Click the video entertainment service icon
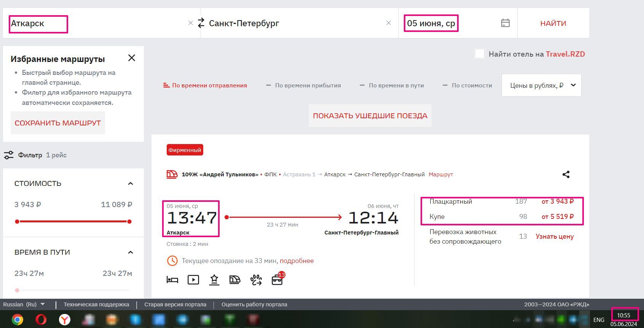This screenshot has height=328, width=644. [x=193, y=280]
